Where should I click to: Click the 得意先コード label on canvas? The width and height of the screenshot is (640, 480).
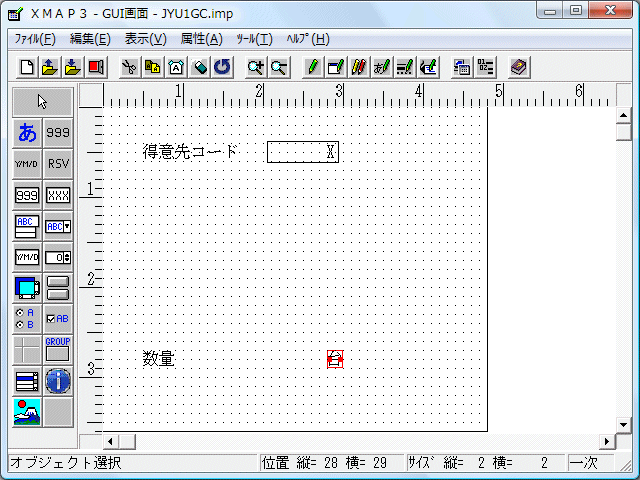tap(190, 152)
